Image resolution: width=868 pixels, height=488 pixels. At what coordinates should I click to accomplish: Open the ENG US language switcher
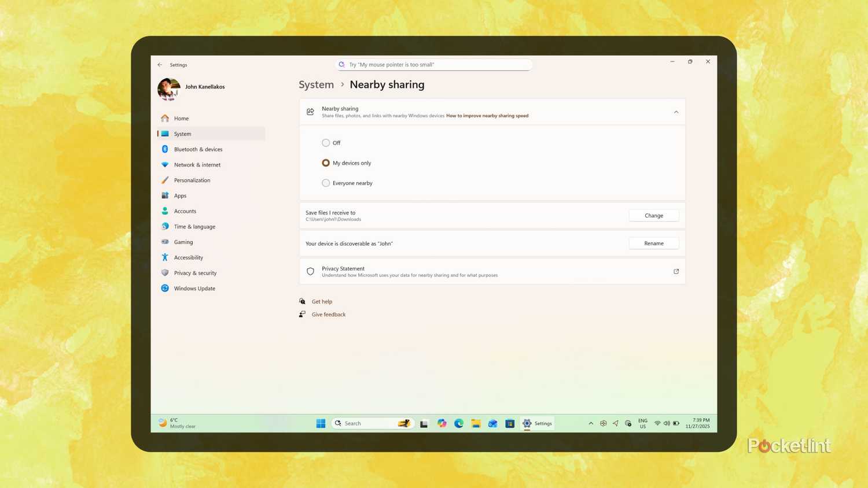click(642, 423)
